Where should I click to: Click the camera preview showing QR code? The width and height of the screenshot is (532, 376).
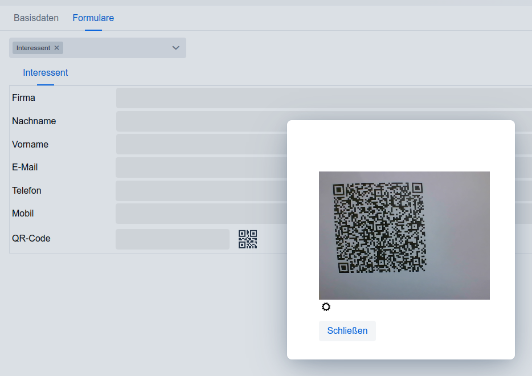coord(404,236)
